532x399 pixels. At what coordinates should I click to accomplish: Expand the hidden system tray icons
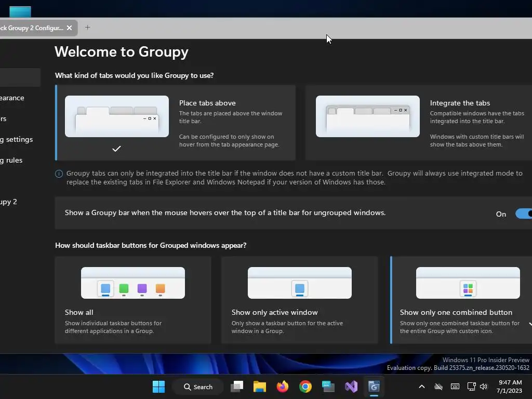coord(422,387)
